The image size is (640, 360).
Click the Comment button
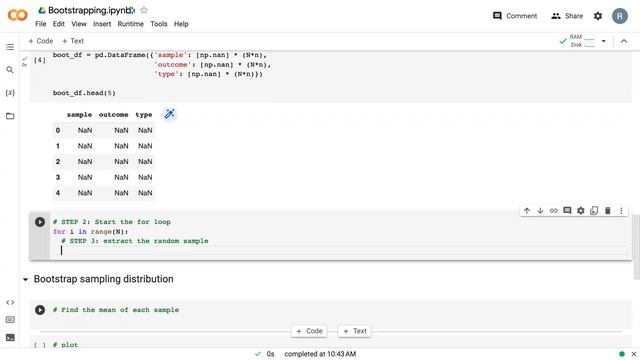pyautogui.click(x=515, y=16)
